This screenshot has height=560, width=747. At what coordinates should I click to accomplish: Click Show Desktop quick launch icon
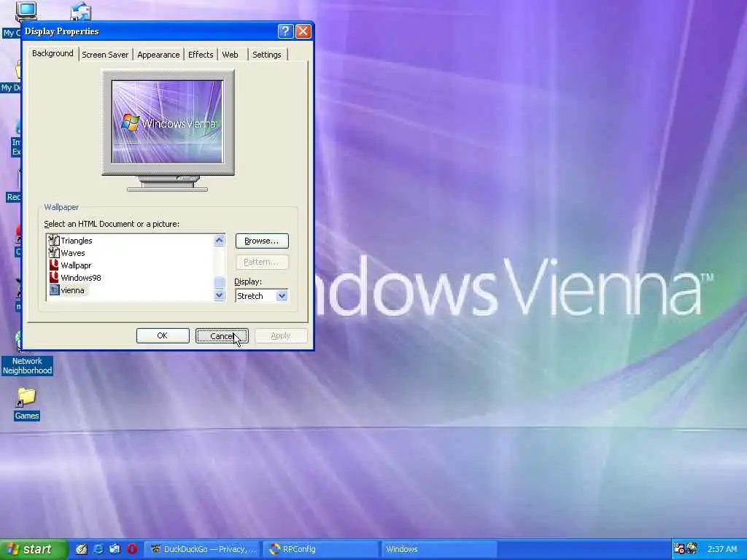click(82, 549)
